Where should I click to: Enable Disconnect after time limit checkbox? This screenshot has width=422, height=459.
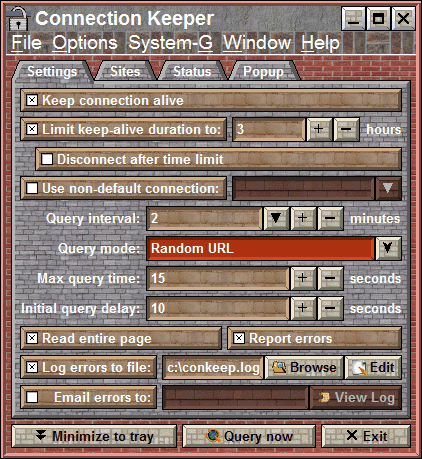47,159
